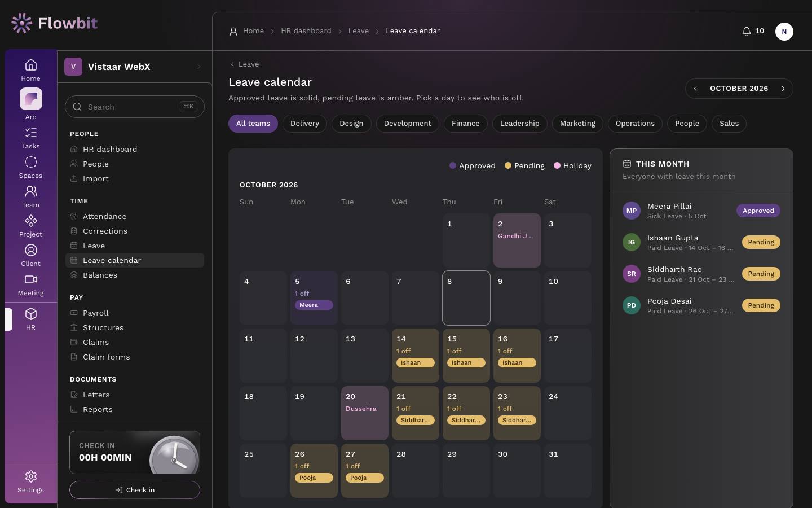Open the Arc app icon
The width and height of the screenshot is (812, 508).
pyautogui.click(x=30, y=99)
